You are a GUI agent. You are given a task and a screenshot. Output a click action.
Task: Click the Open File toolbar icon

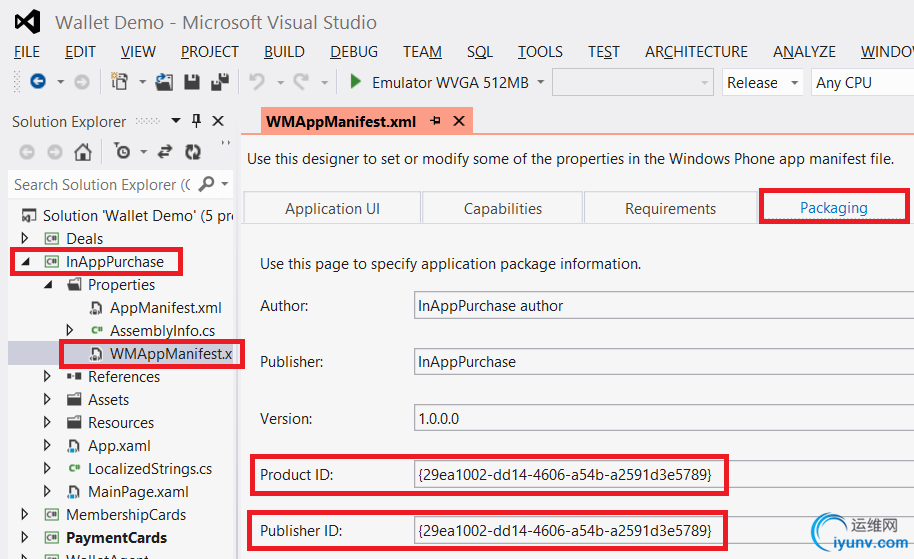[x=164, y=82]
